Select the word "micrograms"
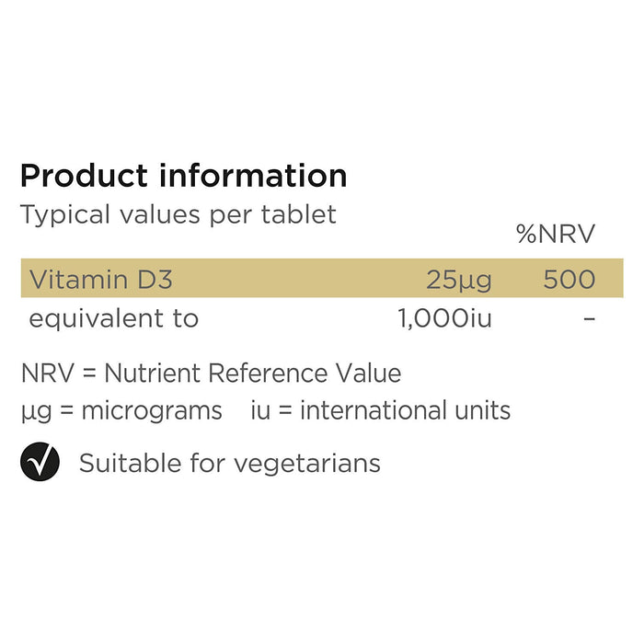 tap(152, 410)
